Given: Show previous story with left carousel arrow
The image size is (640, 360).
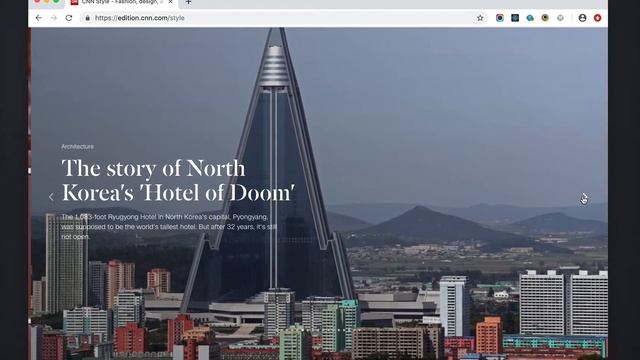Looking at the screenshot, I should (x=51, y=197).
